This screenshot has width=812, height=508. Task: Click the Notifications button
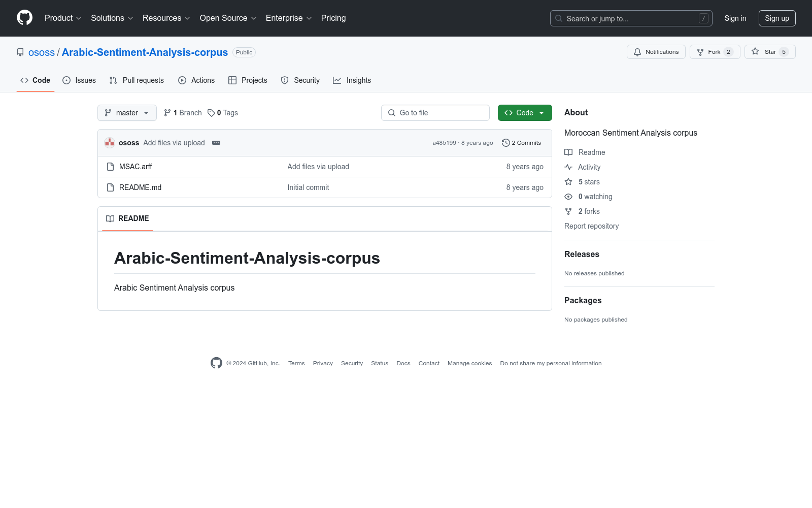coord(656,52)
